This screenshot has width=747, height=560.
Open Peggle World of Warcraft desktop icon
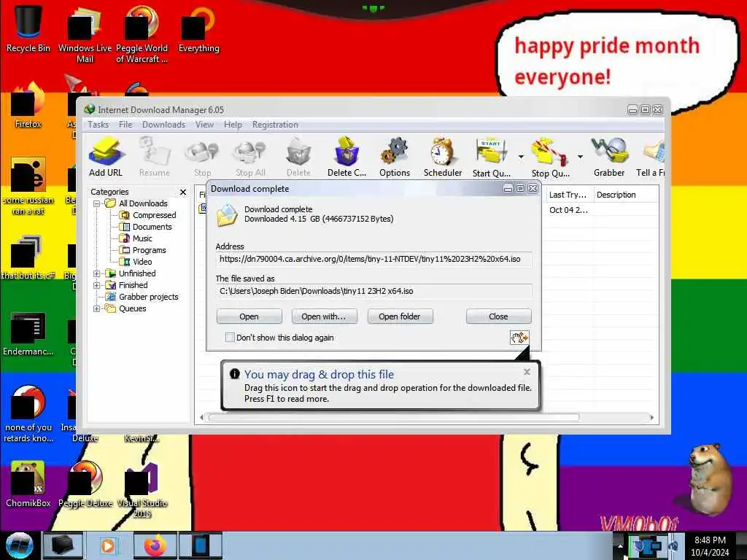(142, 34)
